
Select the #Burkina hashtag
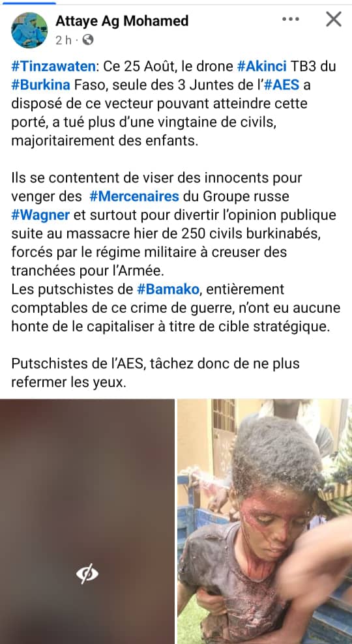click(41, 85)
